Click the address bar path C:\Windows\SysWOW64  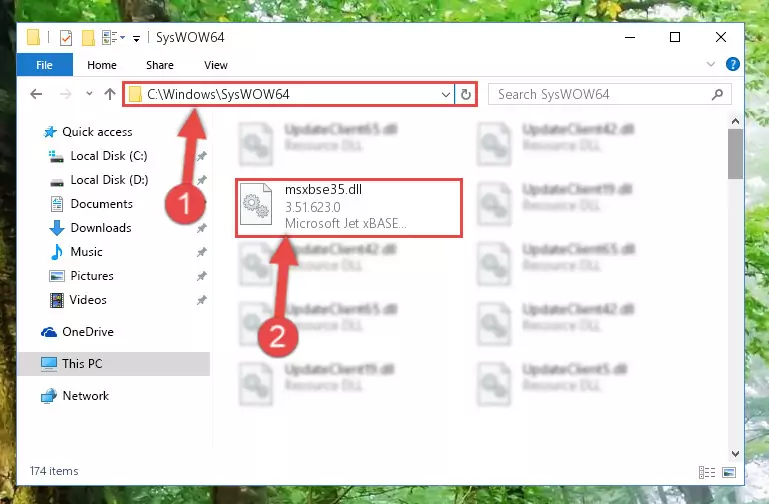click(x=218, y=94)
